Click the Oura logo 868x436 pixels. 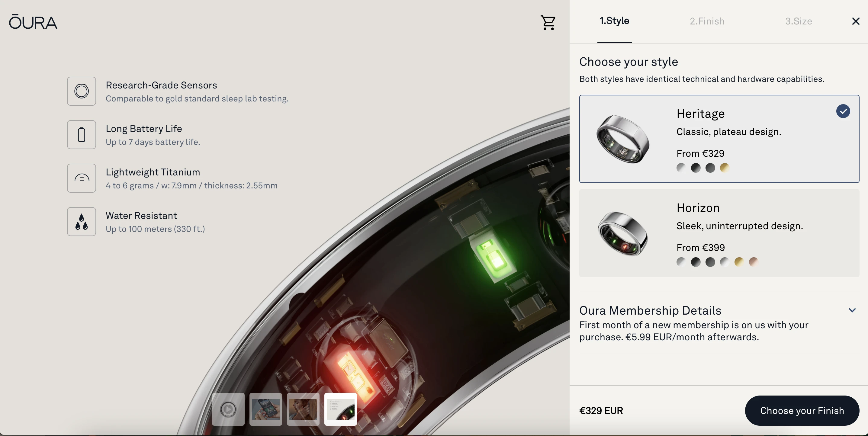point(33,21)
